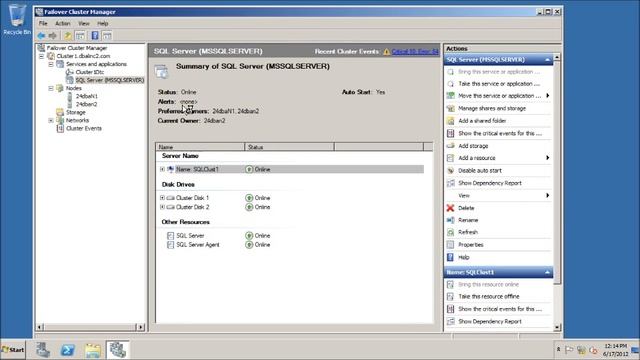
Task: Click Take this resource offline
Action: pos(489,297)
